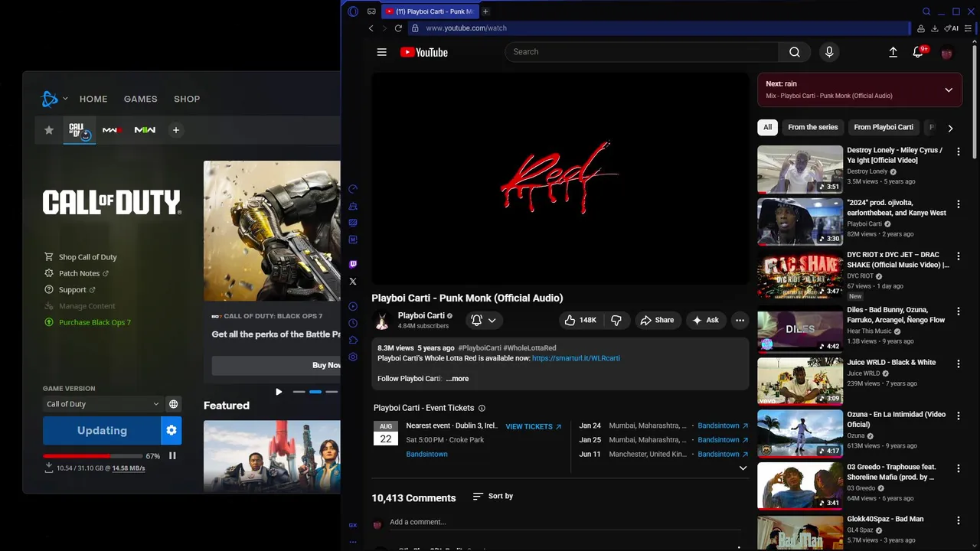Open extensions cube in Opera sidebar
Screen dimensions: 980x551
353,340
